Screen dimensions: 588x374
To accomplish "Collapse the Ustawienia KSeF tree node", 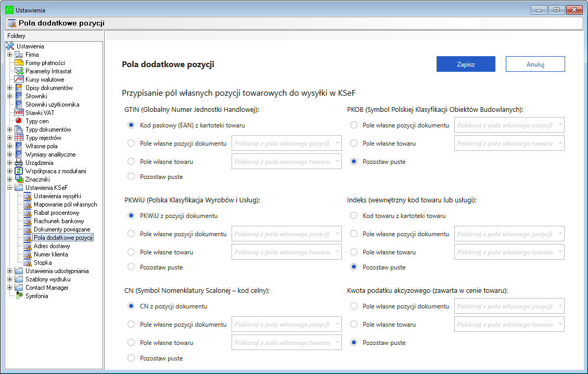I will click(9, 188).
